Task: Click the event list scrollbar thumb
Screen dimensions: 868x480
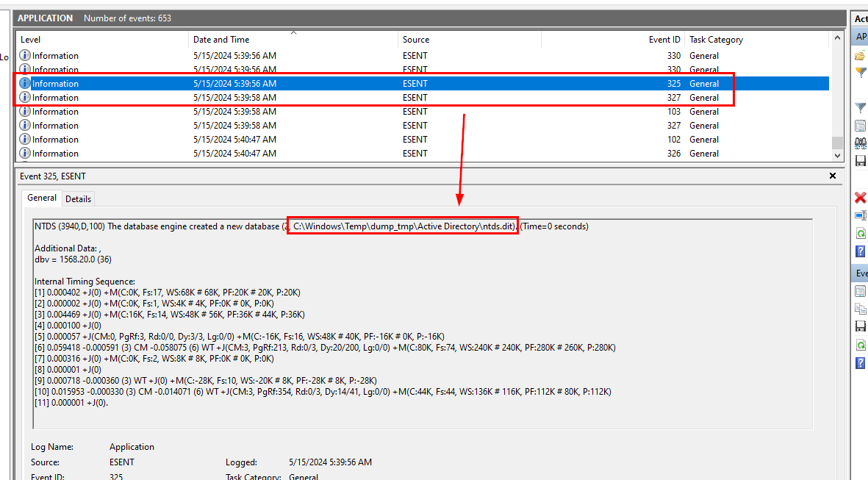Action: tap(837, 143)
